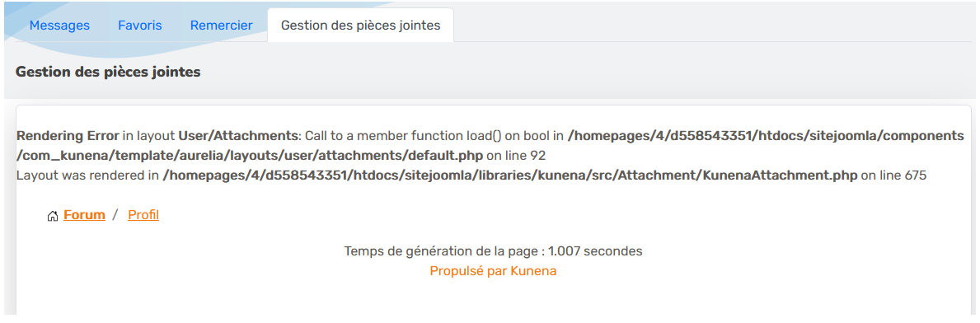Click the "Layout was rendered in" text
980x323 pixels.
pyautogui.click(x=87, y=176)
